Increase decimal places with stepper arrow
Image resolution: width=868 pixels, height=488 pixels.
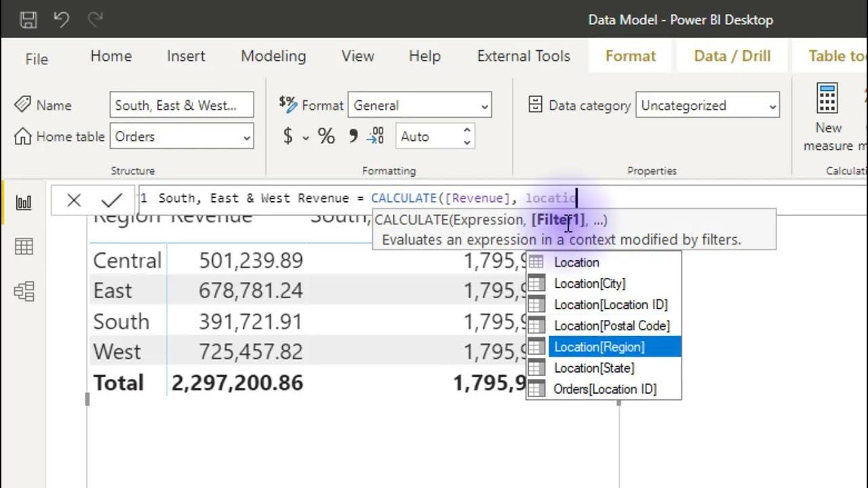pos(467,131)
